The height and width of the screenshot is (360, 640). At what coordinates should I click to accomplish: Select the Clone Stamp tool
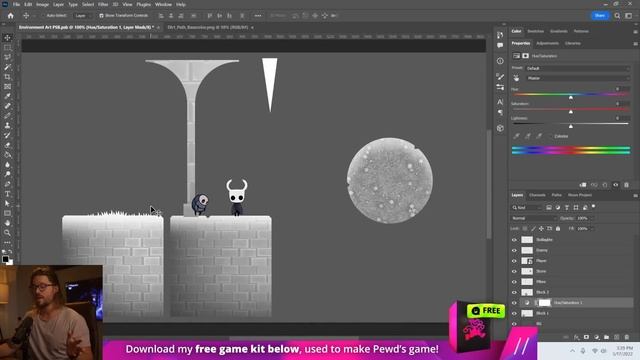7,126
